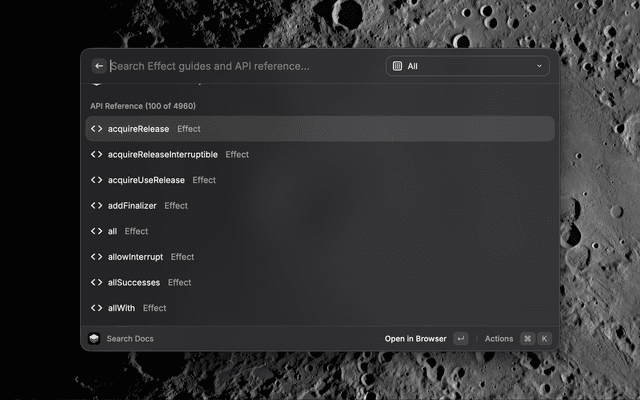Select the acquireRelease result row
The height and width of the screenshot is (400, 640).
(320, 129)
